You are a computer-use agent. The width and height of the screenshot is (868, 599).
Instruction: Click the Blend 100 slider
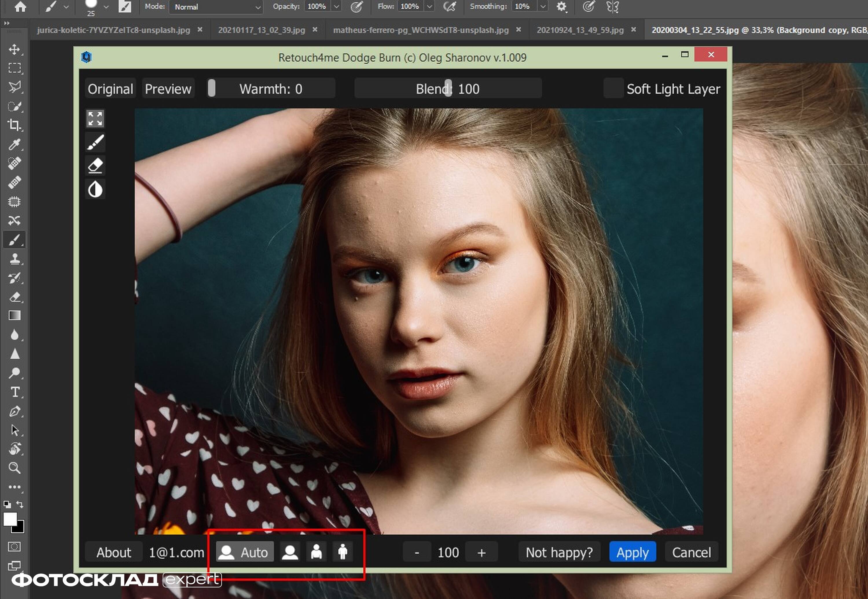(x=448, y=89)
